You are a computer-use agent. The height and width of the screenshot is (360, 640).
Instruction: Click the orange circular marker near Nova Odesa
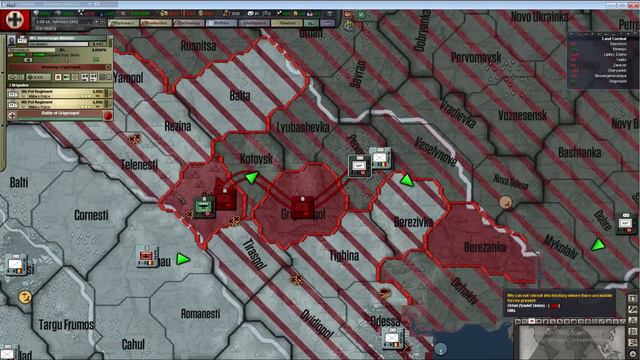506,202
